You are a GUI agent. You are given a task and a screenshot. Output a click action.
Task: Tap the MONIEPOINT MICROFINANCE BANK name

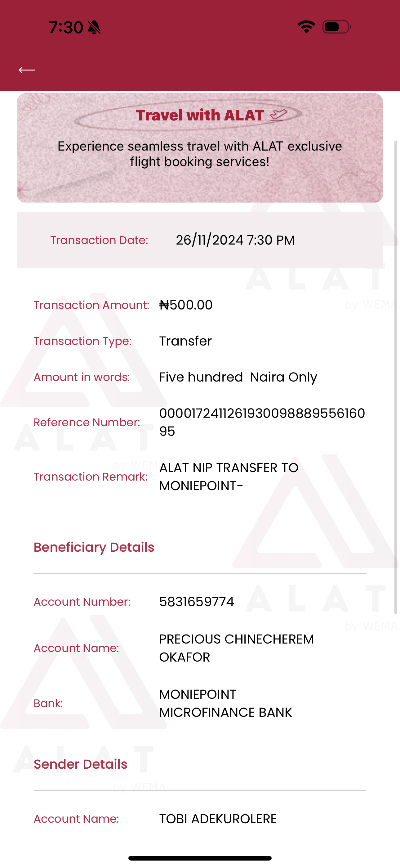point(226,703)
